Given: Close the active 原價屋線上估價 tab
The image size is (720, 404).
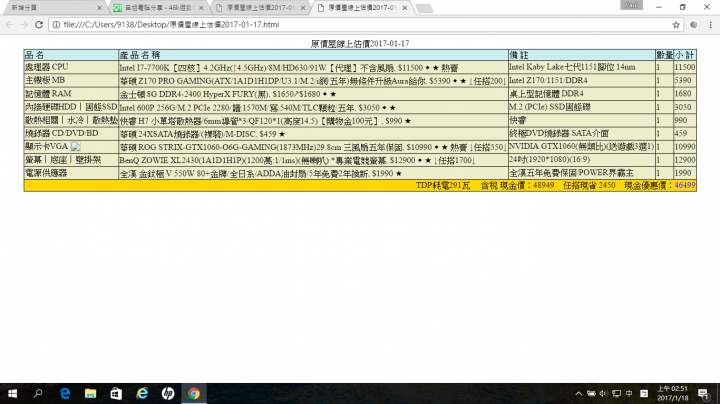Looking at the screenshot, I should 405,8.
